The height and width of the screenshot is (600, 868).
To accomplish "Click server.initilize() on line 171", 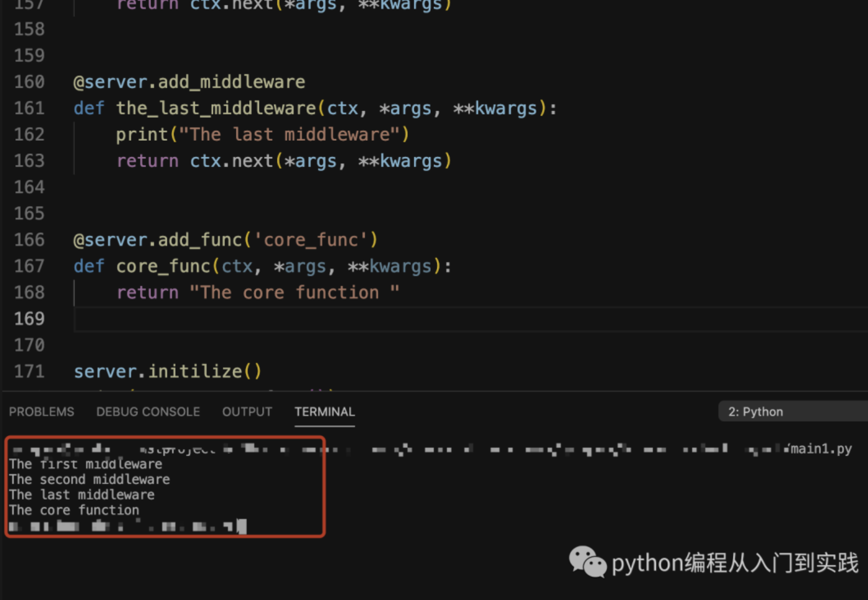I will click(168, 371).
